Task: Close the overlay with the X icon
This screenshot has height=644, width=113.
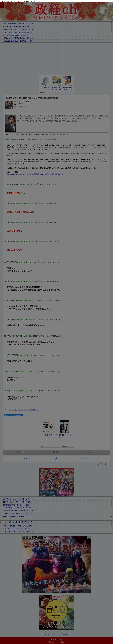Action: [57, 37]
